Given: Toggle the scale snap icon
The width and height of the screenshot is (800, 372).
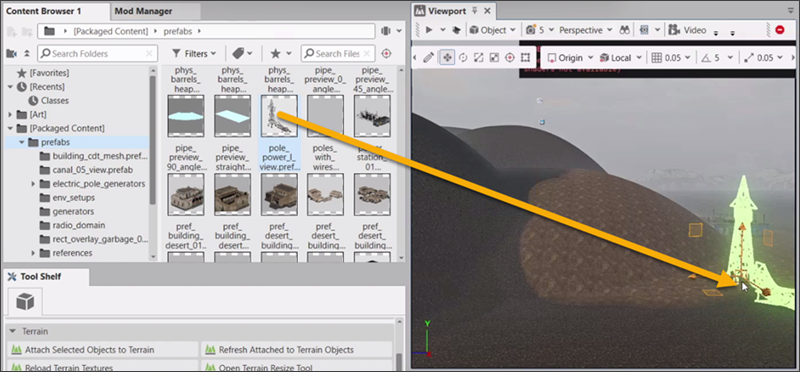Looking at the screenshot, I should coord(748,58).
